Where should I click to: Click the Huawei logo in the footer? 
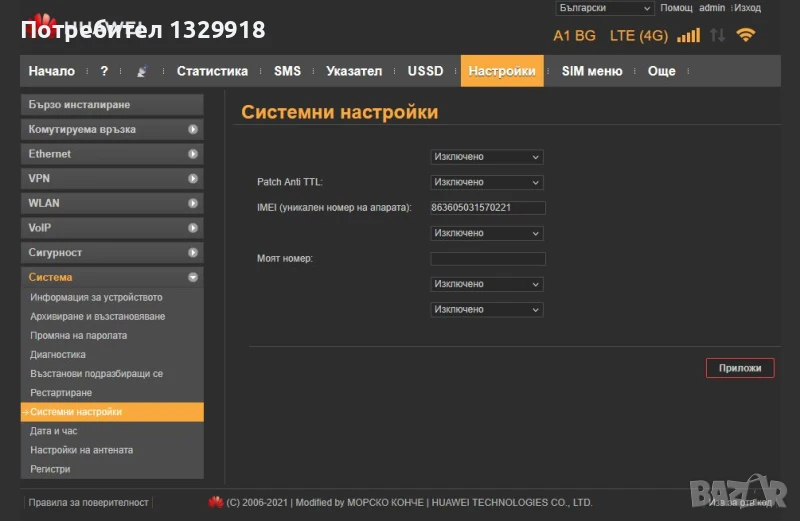(215, 502)
